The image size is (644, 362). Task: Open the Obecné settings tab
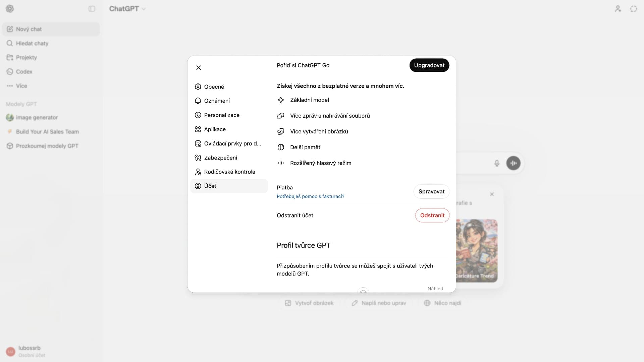[214, 87]
